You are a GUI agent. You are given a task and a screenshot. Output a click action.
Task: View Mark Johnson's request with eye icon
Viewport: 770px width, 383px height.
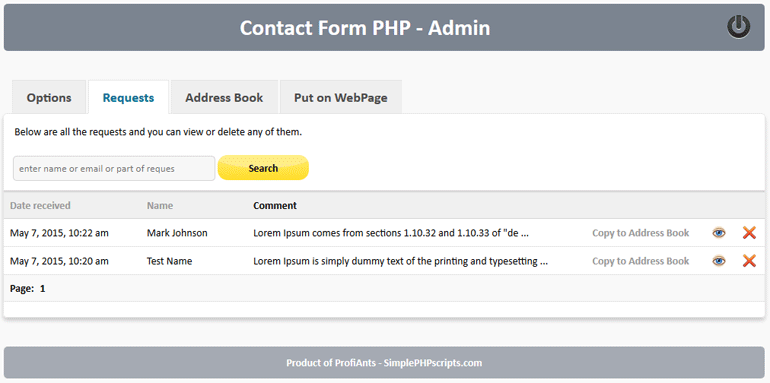[x=719, y=233]
